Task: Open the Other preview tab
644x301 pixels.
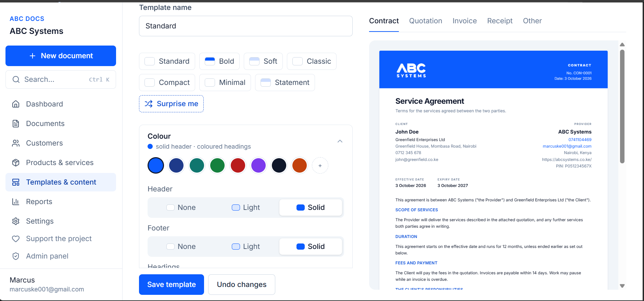Action: point(532,21)
